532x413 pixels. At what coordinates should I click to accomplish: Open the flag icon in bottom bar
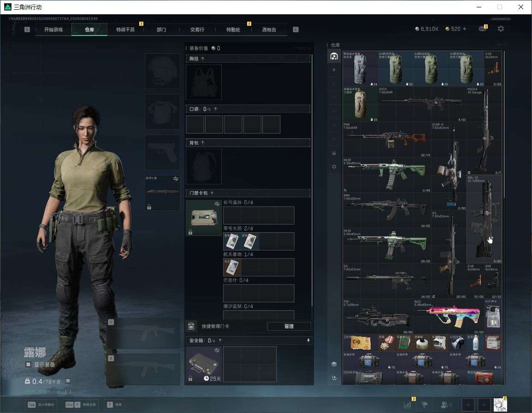coord(425,405)
